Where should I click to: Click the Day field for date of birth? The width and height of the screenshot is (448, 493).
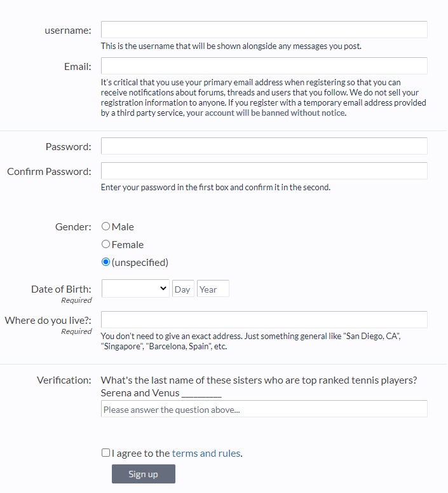(x=183, y=289)
